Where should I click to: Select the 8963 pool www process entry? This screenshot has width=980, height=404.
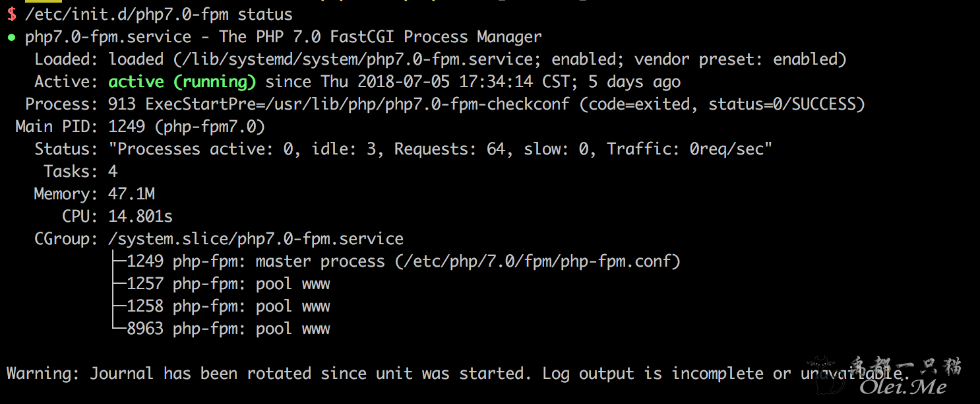228,329
